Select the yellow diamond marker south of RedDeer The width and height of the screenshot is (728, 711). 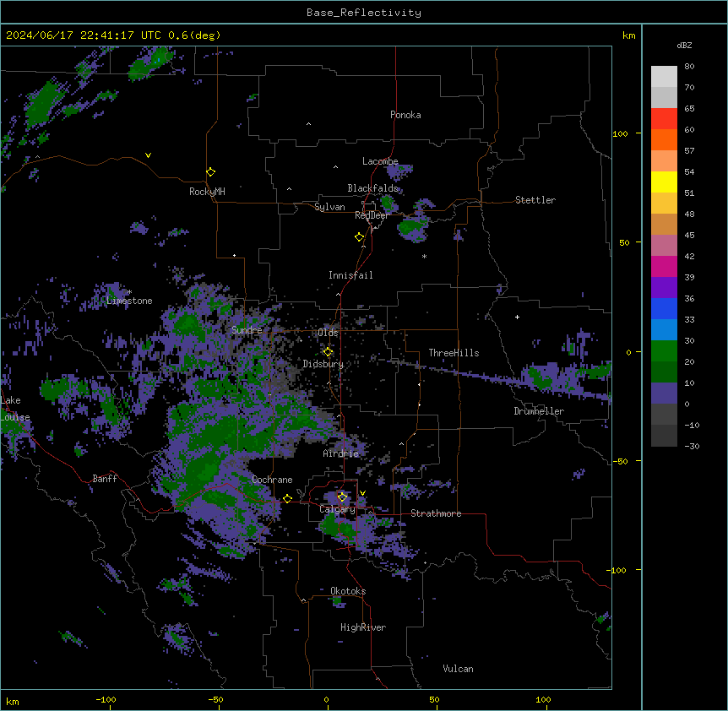(x=359, y=237)
